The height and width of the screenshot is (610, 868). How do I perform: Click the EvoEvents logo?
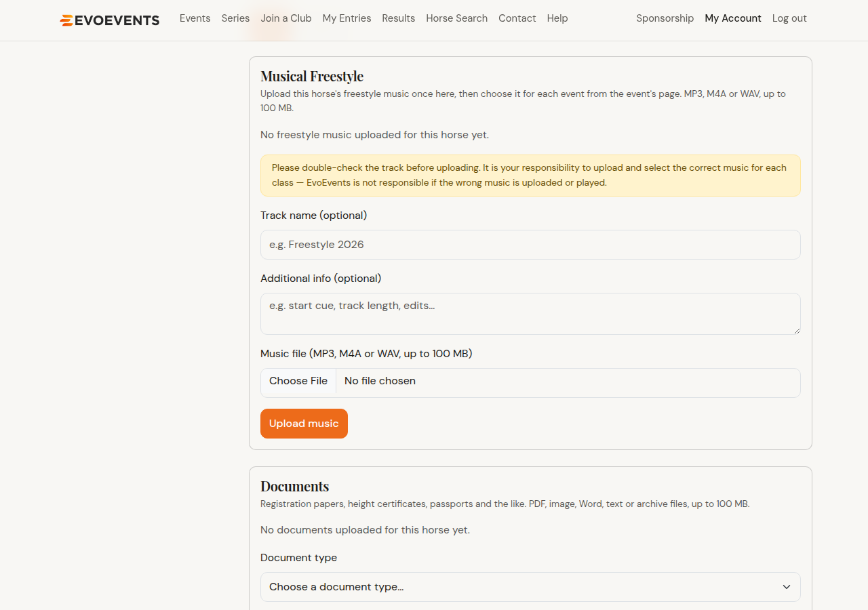110,20
